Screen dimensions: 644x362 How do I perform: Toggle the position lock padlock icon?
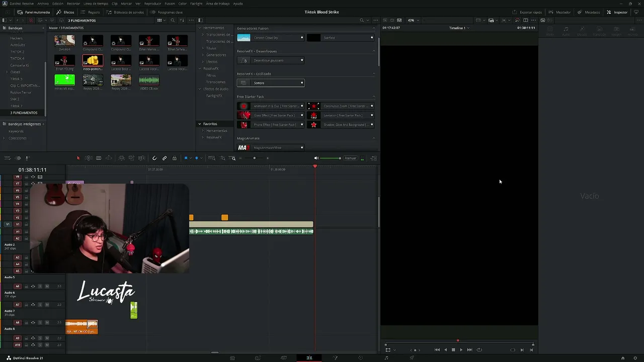pyautogui.click(x=174, y=158)
